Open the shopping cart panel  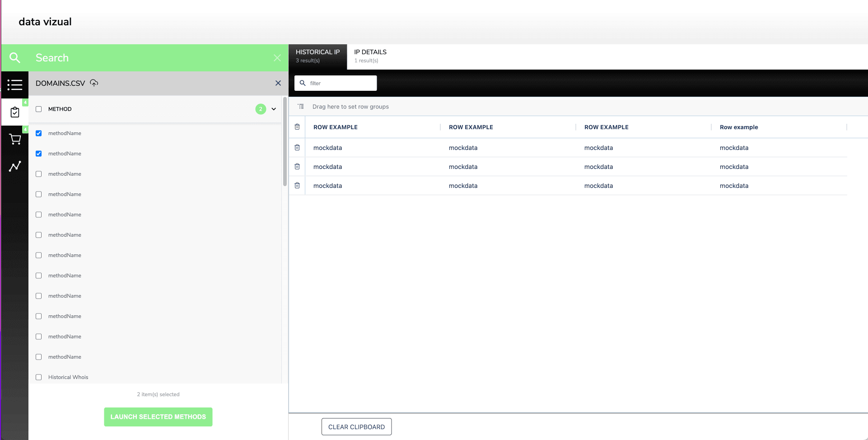(x=15, y=139)
